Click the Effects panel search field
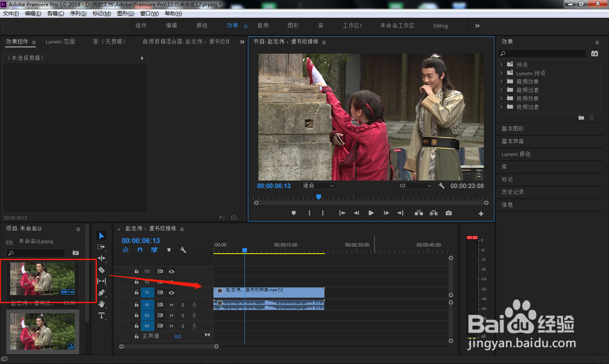This screenshot has width=609, height=364. click(543, 54)
